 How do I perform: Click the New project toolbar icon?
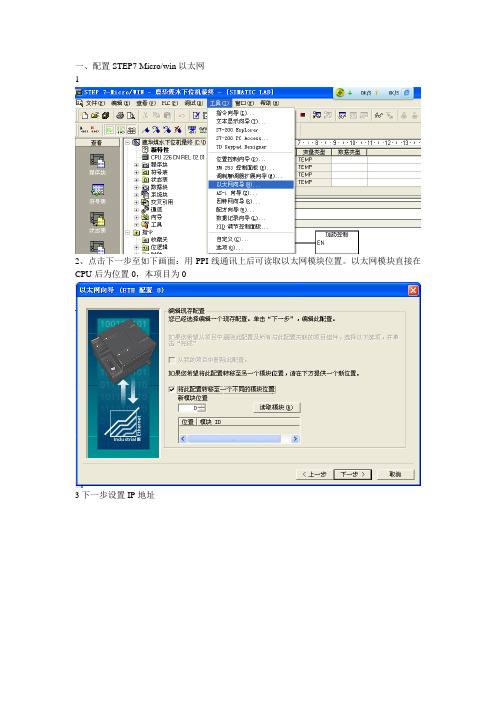point(84,116)
